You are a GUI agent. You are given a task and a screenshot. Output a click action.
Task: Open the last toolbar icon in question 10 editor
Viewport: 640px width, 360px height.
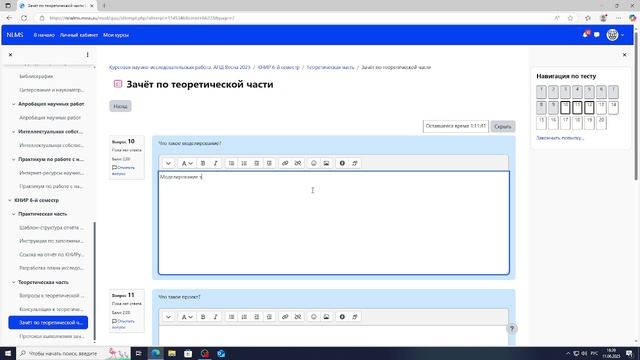355,163
